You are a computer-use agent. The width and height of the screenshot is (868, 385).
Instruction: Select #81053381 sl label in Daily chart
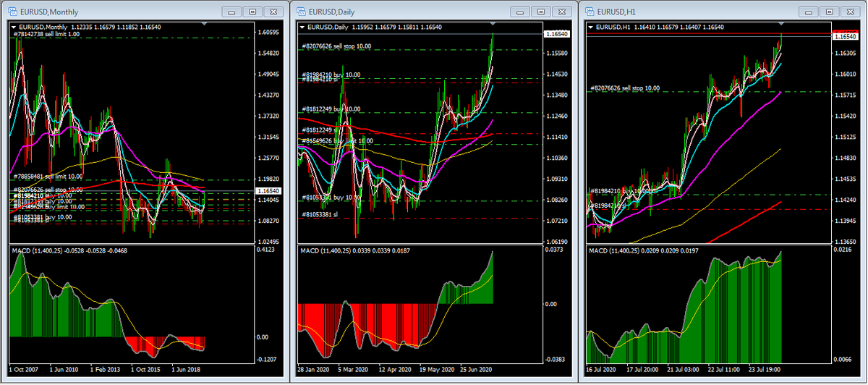tap(319, 214)
